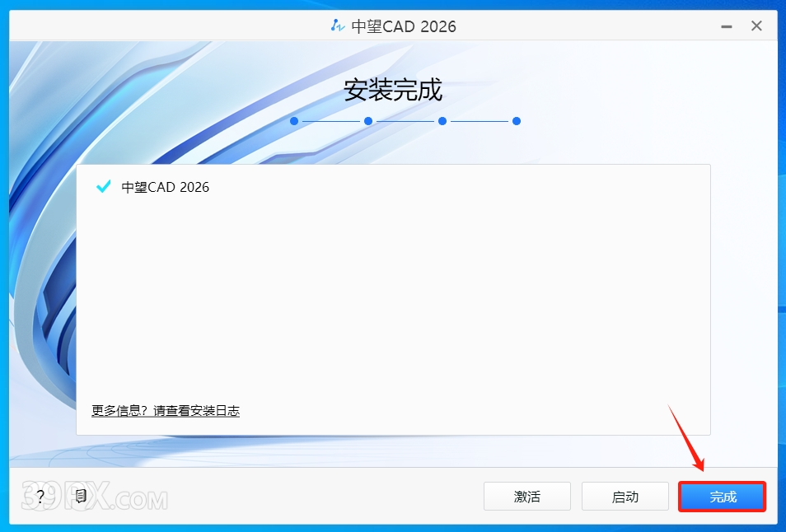The height and width of the screenshot is (532, 786).
Task: Open the 更多信息?请查看安装日志 link
Action: [x=166, y=411]
